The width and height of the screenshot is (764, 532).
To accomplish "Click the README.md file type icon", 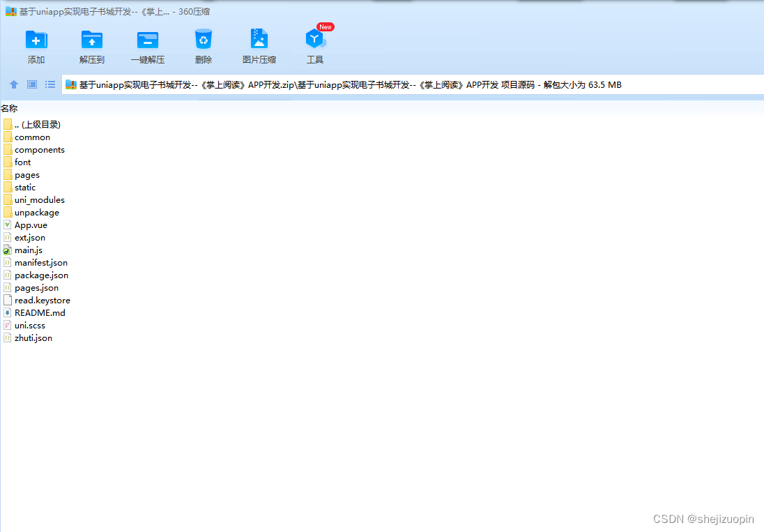I will click(x=7, y=313).
